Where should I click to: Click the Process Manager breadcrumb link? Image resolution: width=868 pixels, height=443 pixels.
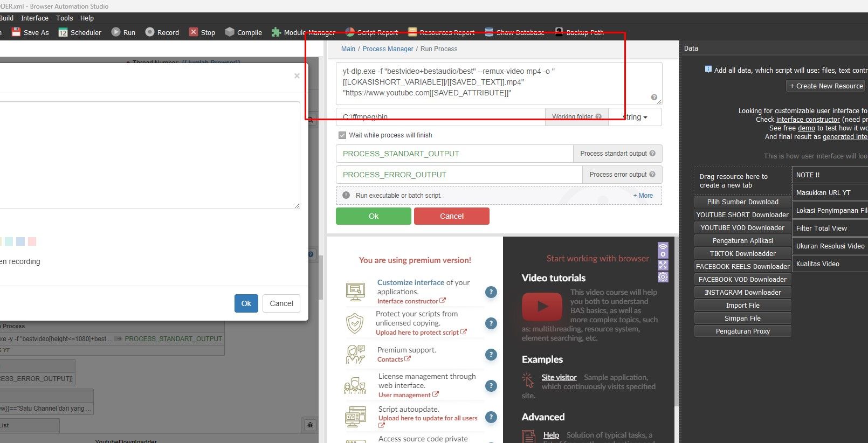click(x=388, y=49)
